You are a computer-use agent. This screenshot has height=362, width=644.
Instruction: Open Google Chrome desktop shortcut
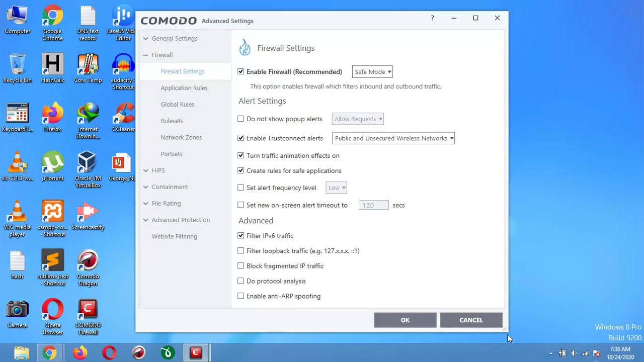pyautogui.click(x=52, y=24)
